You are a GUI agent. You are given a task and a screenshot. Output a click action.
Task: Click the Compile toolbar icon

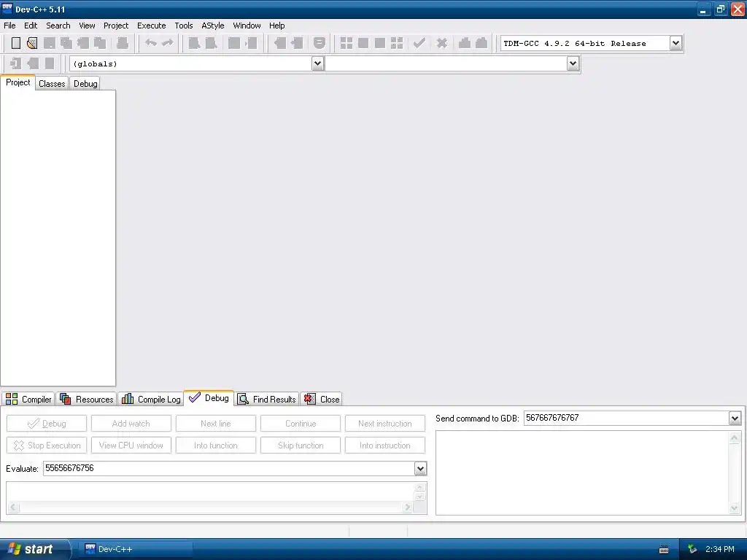(x=347, y=43)
